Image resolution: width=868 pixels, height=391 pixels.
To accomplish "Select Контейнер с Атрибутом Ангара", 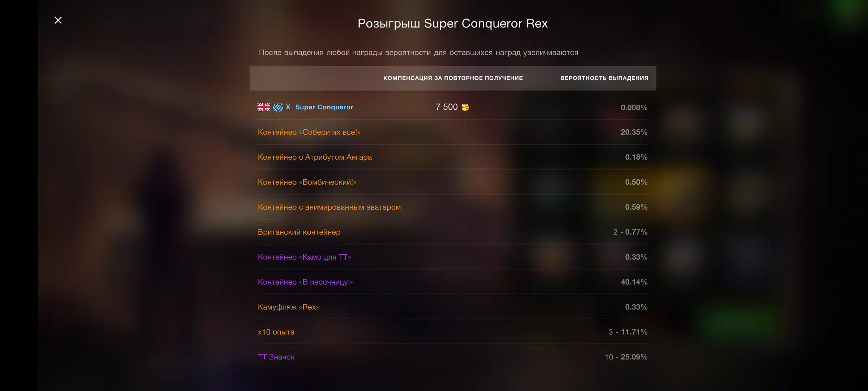I will click(452, 157).
